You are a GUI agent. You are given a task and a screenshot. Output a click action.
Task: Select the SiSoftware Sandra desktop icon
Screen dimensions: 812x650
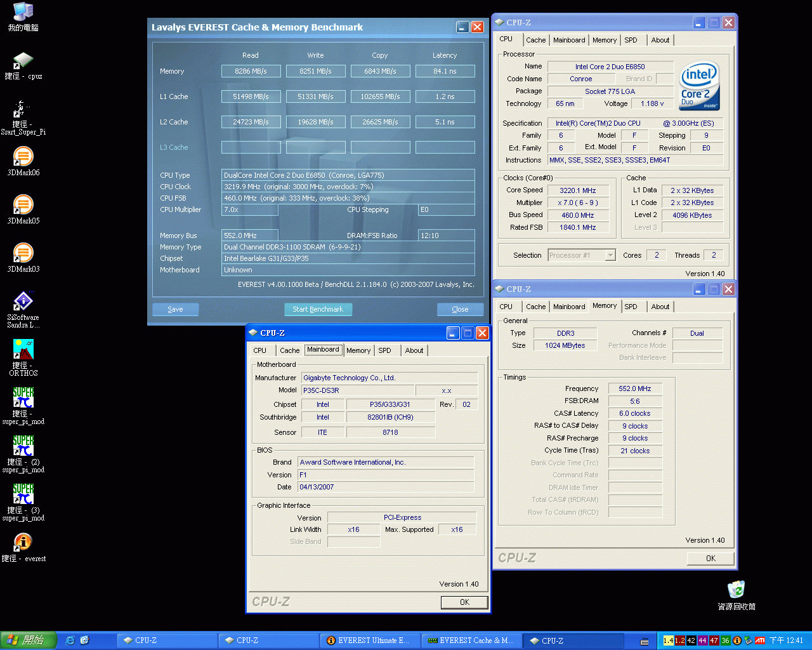point(23,310)
